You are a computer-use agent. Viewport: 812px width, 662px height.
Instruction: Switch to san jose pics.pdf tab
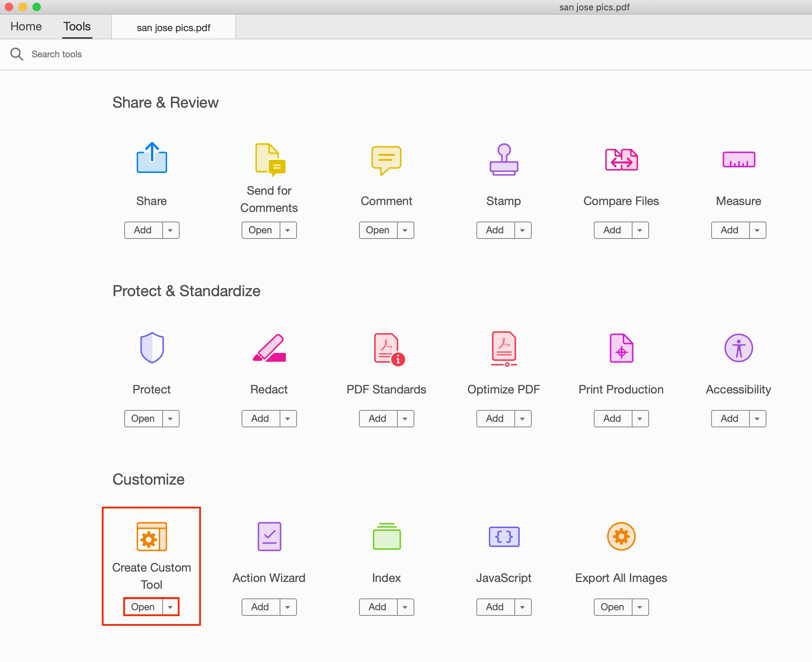174,28
